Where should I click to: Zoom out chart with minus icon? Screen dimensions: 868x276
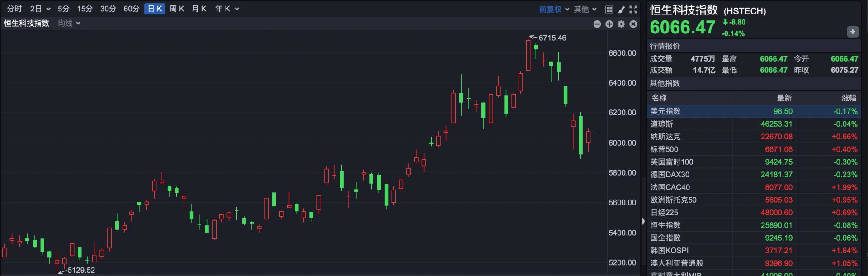tap(597, 24)
